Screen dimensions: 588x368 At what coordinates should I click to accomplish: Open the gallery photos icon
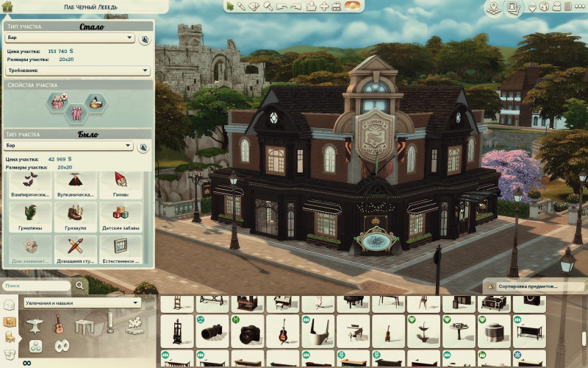pyautogui.click(x=512, y=8)
